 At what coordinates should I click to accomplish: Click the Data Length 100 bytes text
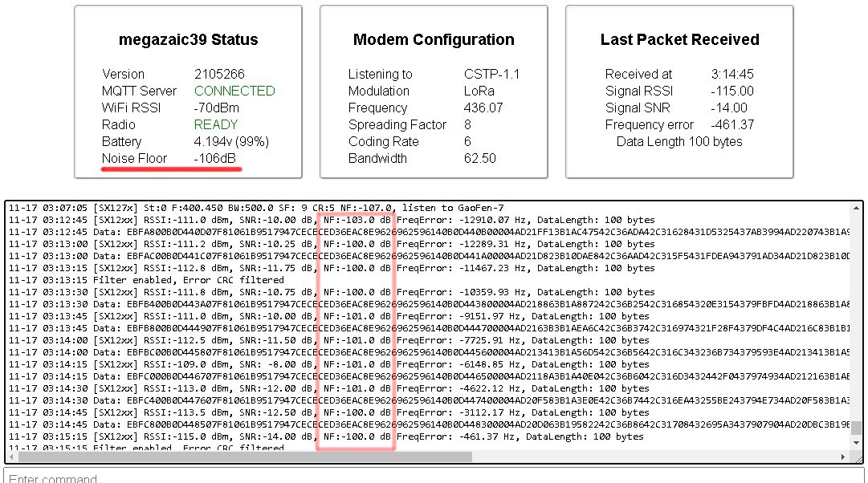(679, 141)
